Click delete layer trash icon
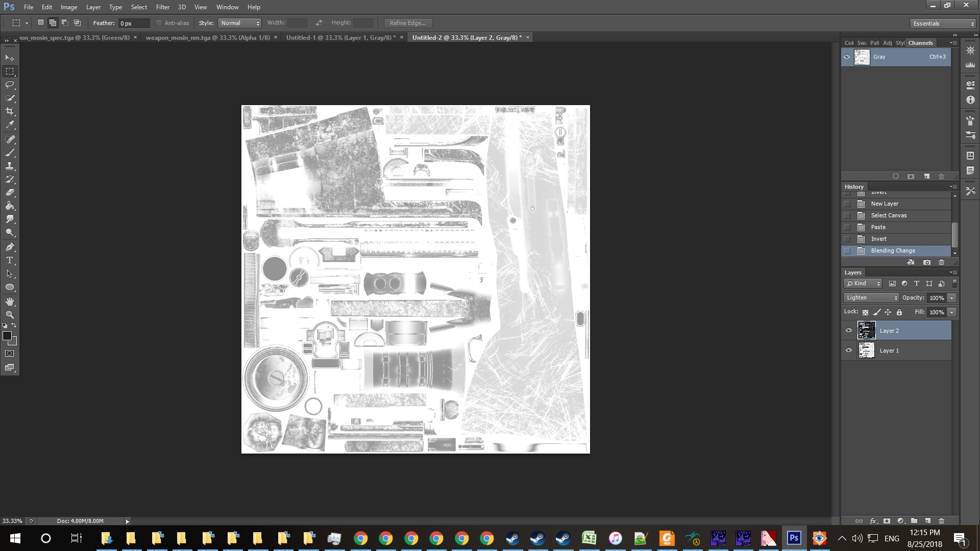 (x=941, y=521)
